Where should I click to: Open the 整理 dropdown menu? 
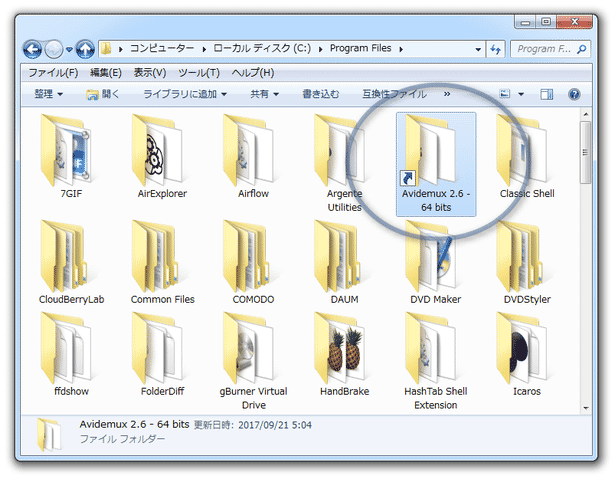coord(49,94)
